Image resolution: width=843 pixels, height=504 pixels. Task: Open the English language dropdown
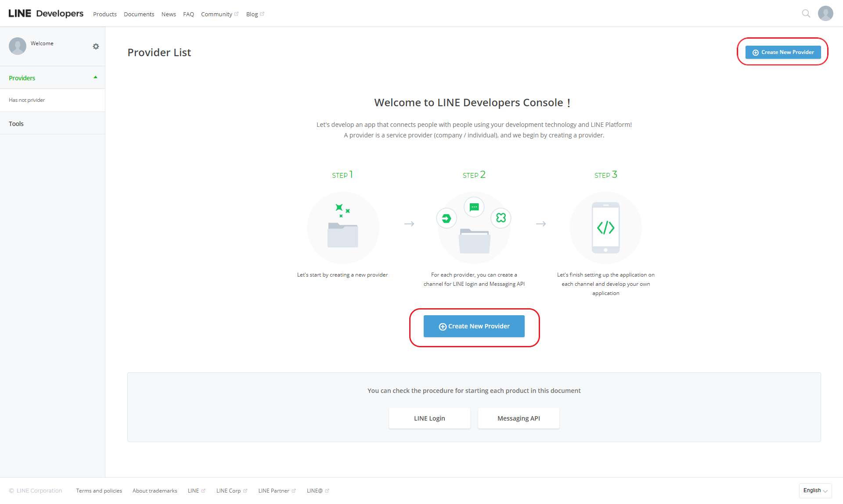[x=815, y=491]
